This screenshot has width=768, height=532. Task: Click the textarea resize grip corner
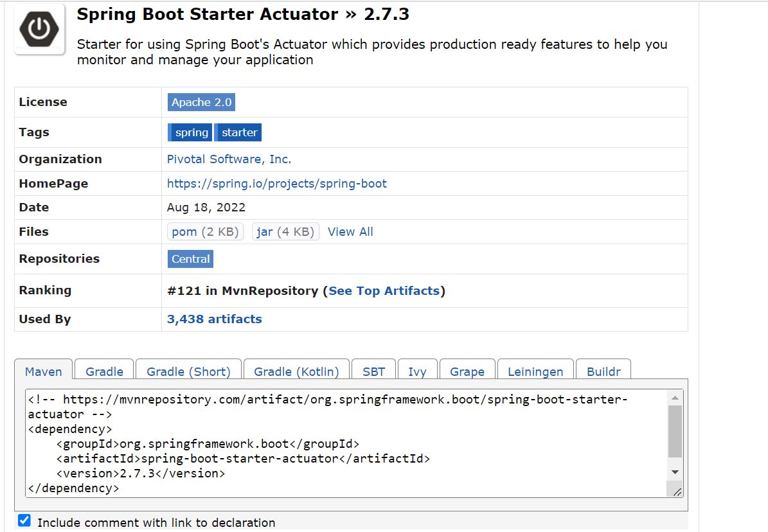click(x=677, y=492)
